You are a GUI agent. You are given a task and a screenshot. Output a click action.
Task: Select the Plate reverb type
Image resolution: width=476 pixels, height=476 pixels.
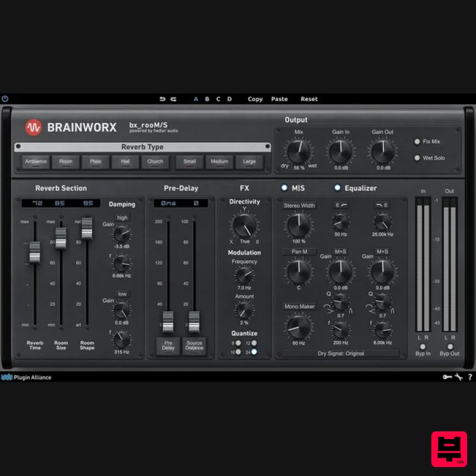point(95,161)
